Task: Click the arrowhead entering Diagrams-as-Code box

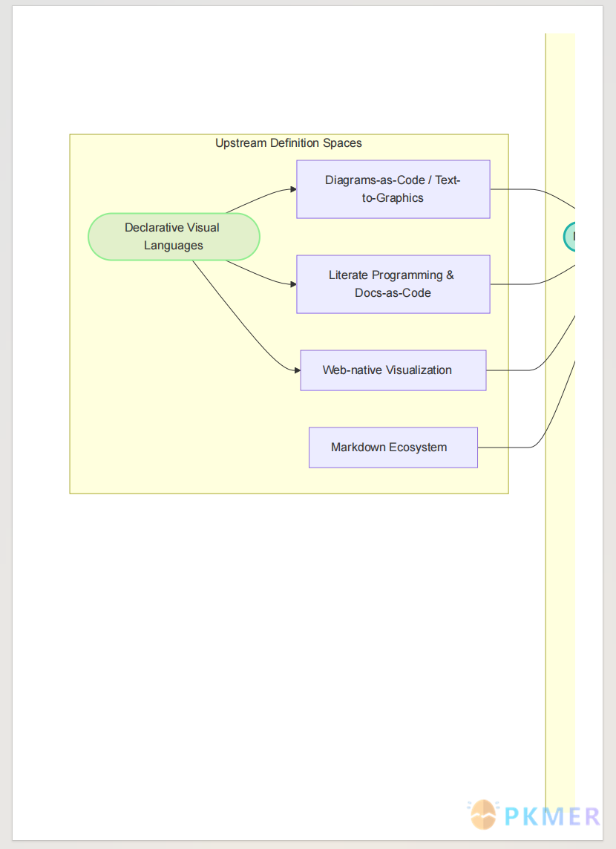Action: [293, 189]
